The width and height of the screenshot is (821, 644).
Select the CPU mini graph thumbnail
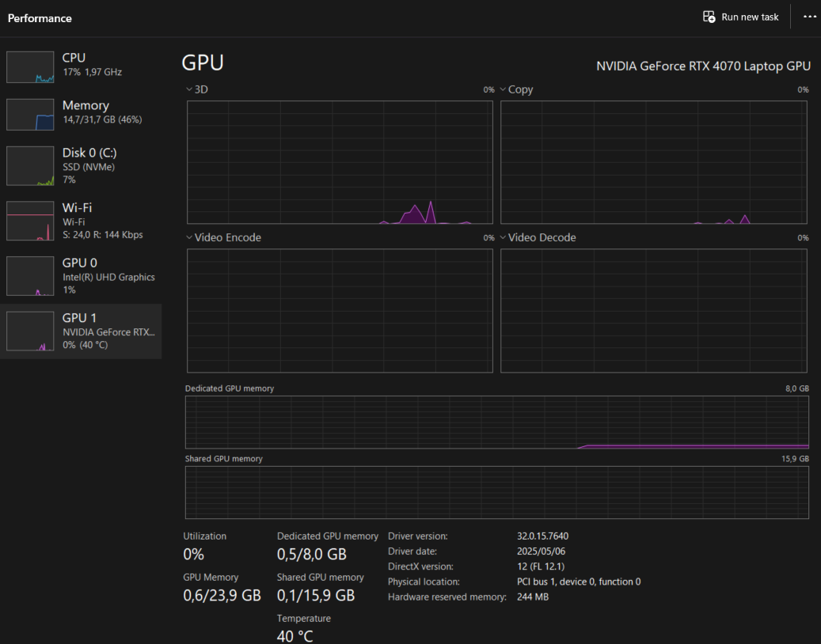click(x=30, y=67)
